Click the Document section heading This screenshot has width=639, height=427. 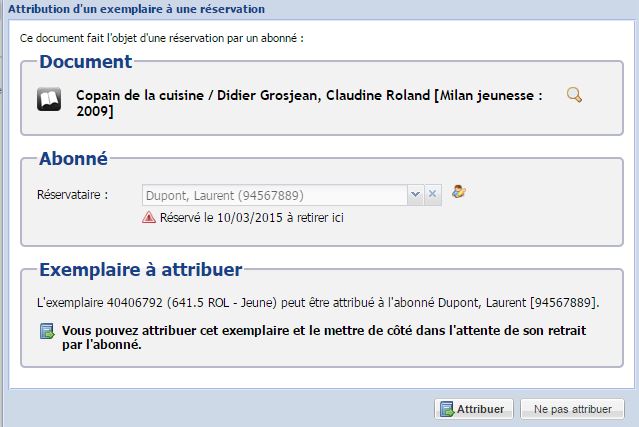point(86,62)
